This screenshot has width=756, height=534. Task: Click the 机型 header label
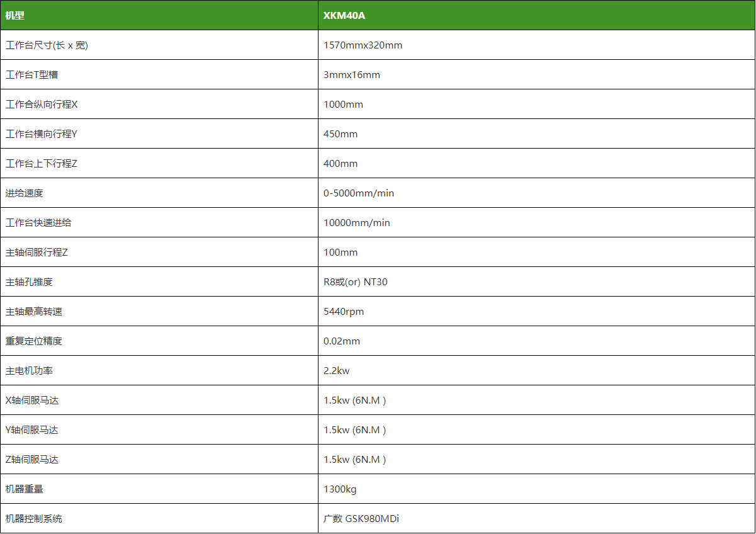15,15
